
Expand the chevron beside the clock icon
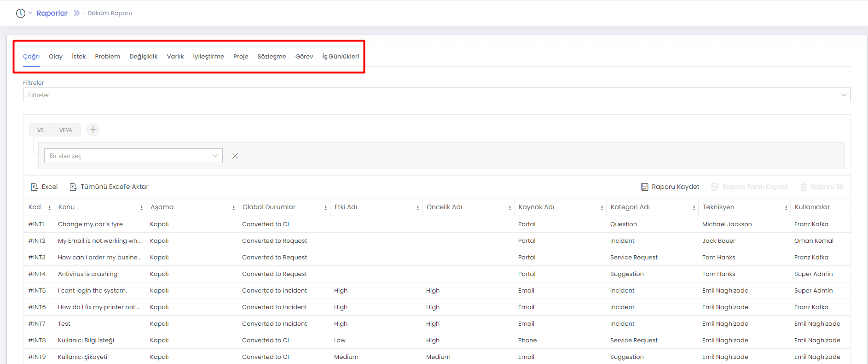(30, 13)
